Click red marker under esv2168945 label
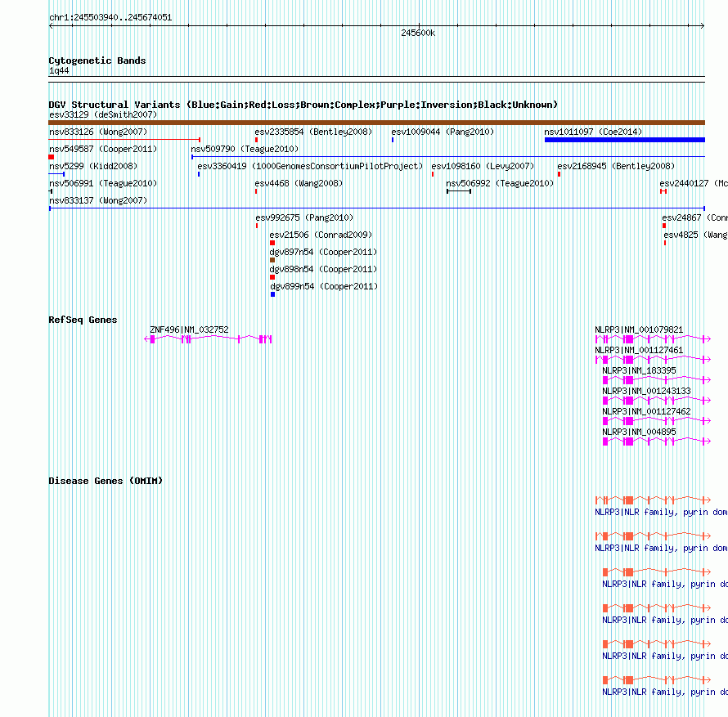The image size is (728, 717). click(559, 174)
